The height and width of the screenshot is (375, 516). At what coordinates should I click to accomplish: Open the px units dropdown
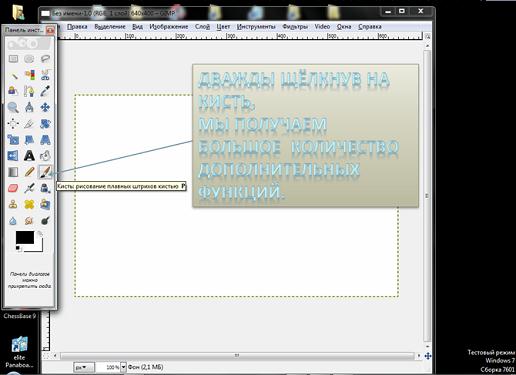pyautogui.click(x=83, y=367)
